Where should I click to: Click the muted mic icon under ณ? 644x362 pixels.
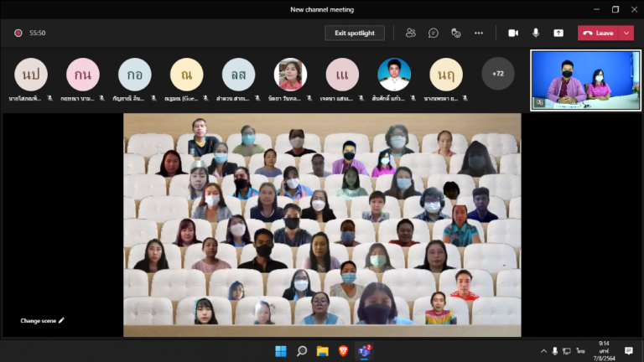tap(205, 98)
